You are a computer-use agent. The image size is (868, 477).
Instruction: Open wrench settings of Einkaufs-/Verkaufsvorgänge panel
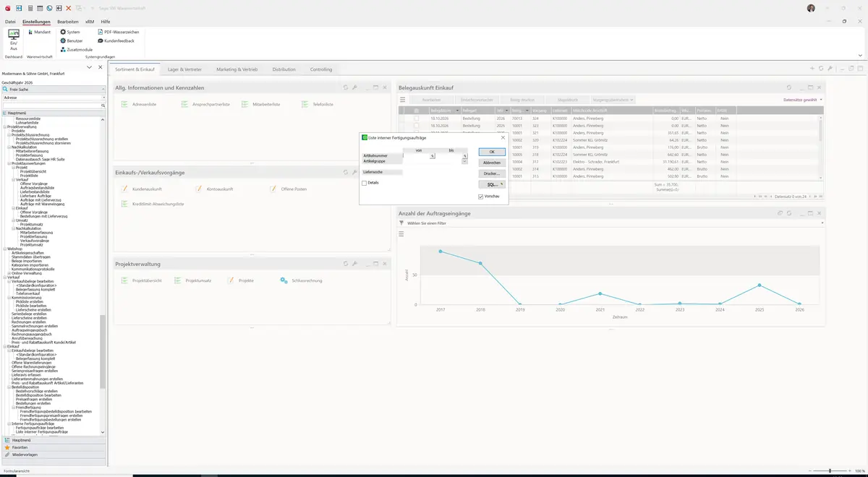coord(354,172)
